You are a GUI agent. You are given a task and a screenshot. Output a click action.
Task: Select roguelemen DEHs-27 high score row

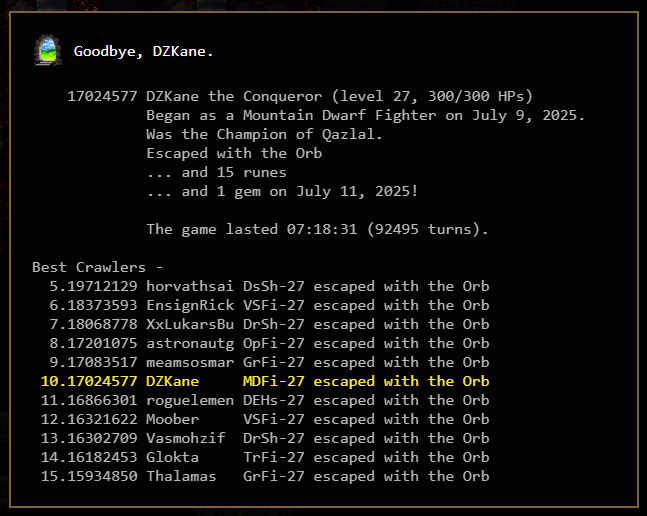[265, 400]
